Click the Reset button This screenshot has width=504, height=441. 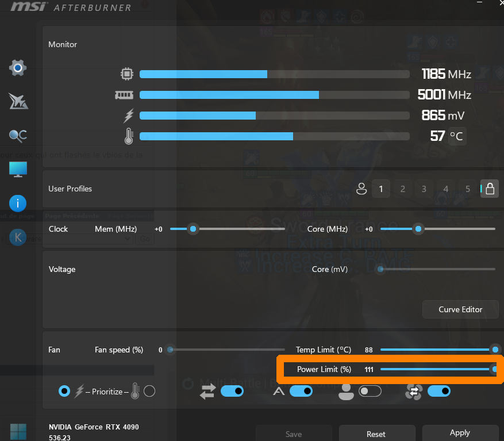(x=376, y=434)
